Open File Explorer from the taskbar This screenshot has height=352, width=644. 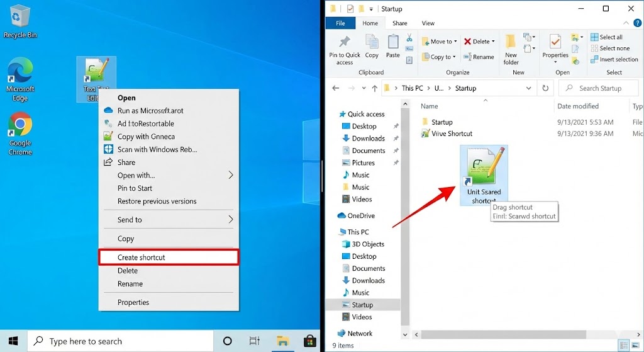point(283,341)
